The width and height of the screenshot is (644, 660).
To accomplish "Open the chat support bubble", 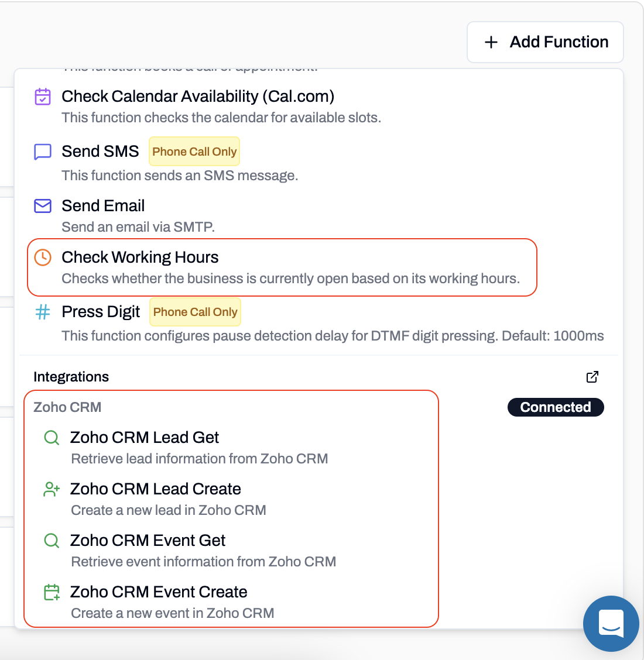I will click(x=611, y=624).
